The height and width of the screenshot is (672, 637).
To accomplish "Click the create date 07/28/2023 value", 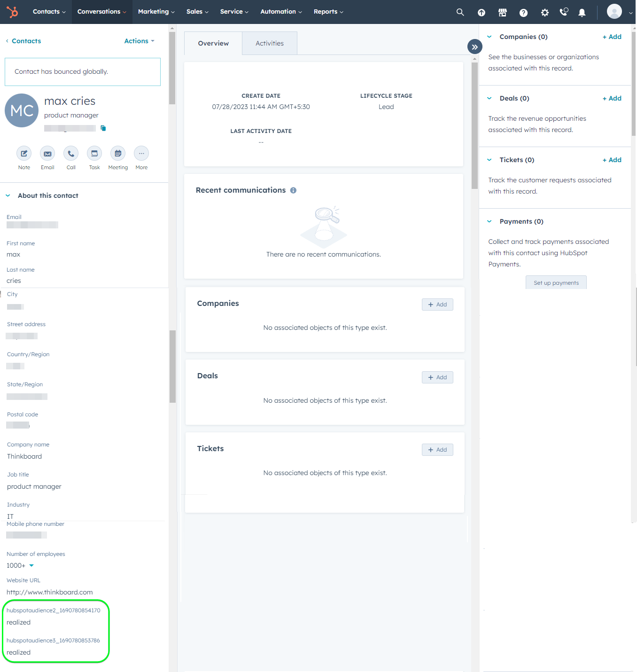I will click(261, 107).
